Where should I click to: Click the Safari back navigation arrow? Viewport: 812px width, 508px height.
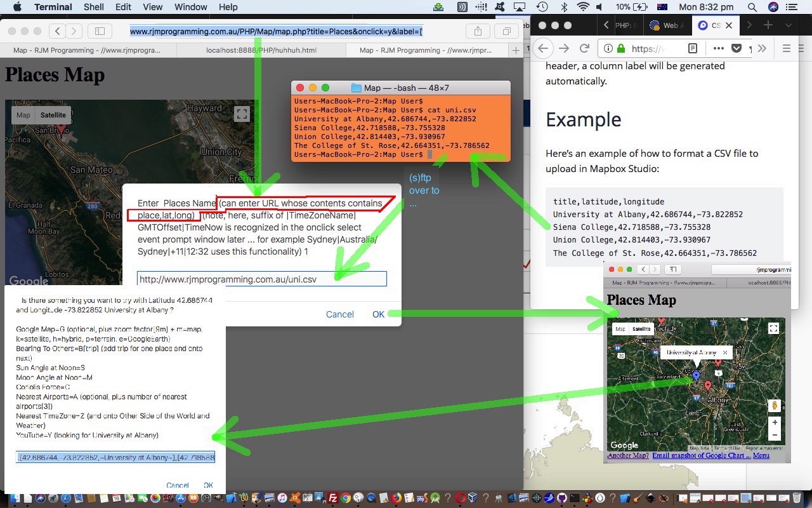tap(58, 31)
